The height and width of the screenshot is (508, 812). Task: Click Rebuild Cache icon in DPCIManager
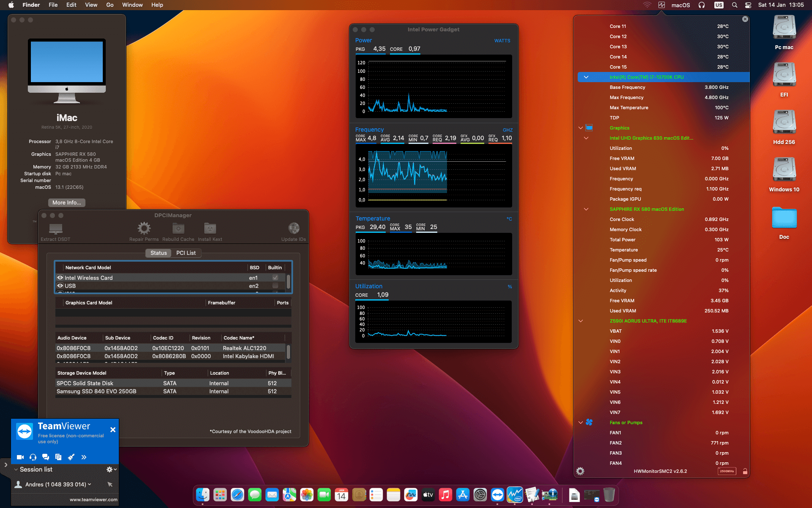pos(178,229)
